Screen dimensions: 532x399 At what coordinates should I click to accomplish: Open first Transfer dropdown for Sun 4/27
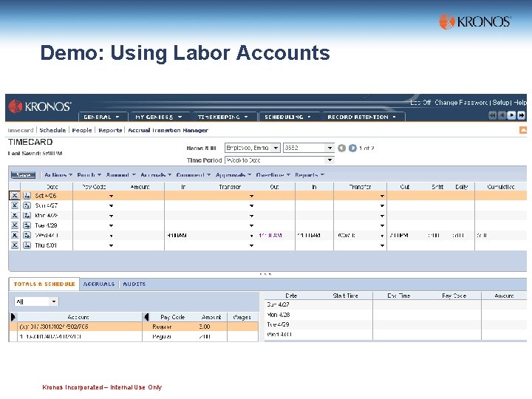[x=251, y=206]
